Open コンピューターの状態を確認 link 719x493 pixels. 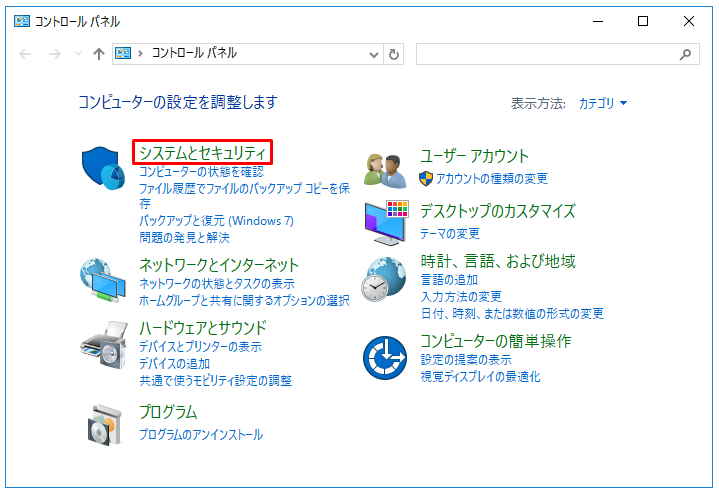[x=201, y=172]
